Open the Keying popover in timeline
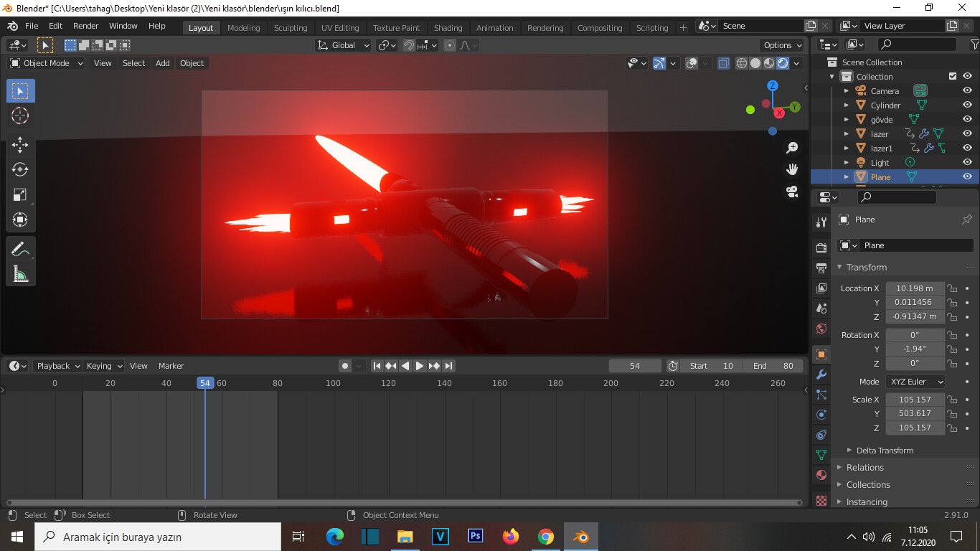The height and width of the screenshot is (551, 980). (x=104, y=366)
